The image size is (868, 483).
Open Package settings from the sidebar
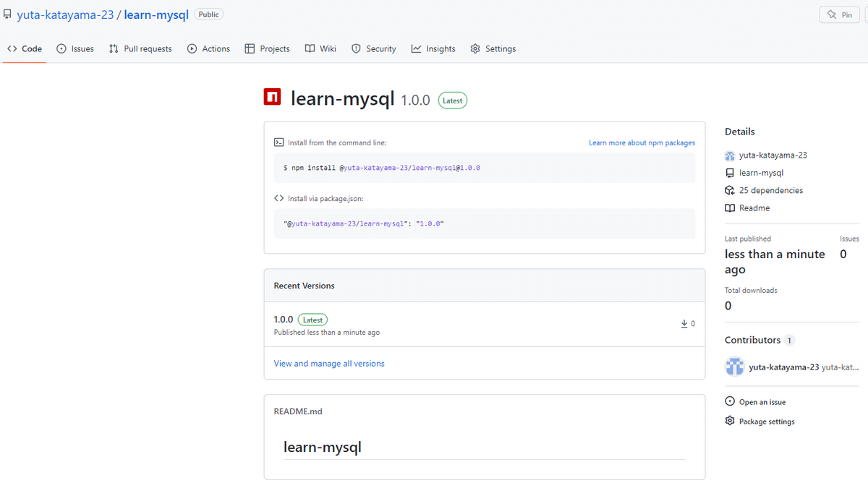click(x=767, y=421)
